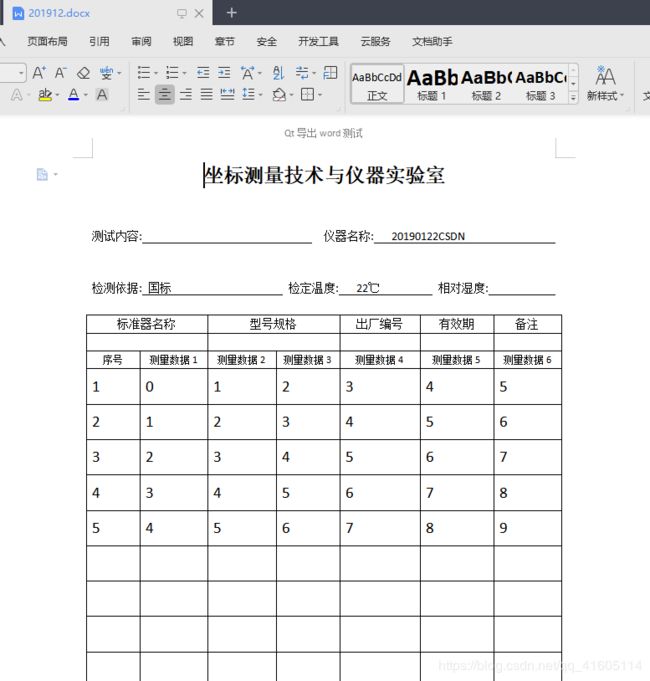Switch to the 审阅 tab

142,41
